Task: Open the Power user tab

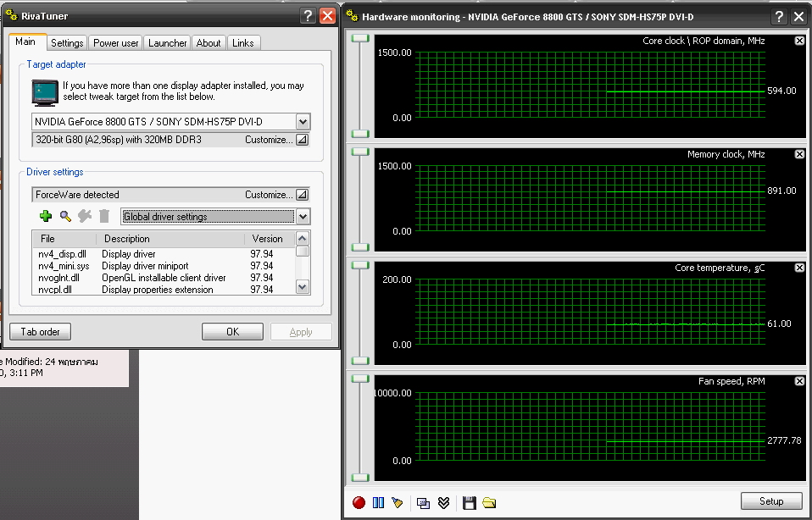Action: [115, 43]
